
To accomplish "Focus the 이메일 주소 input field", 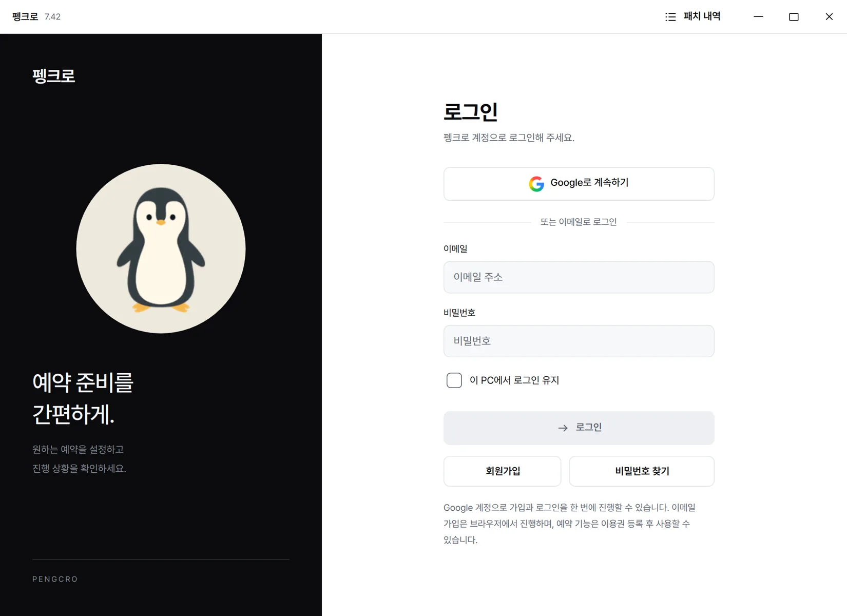I will click(x=579, y=277).
